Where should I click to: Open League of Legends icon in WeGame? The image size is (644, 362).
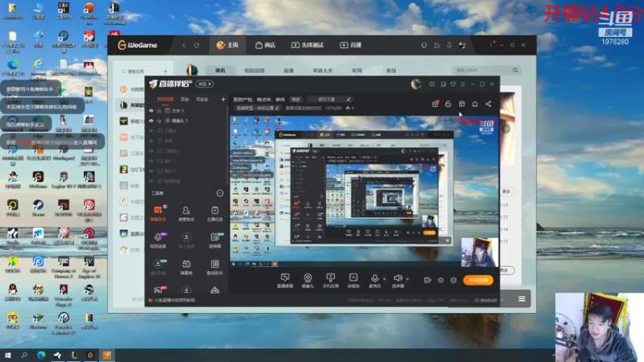[192, 70]
